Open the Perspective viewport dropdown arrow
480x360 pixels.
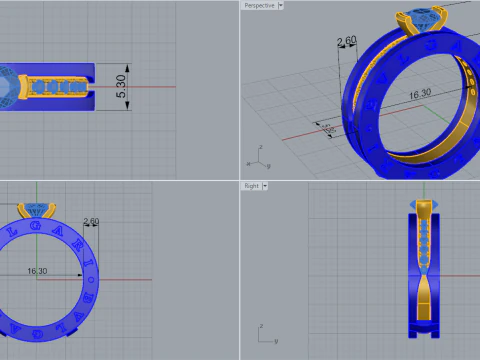tap(280, 5)
